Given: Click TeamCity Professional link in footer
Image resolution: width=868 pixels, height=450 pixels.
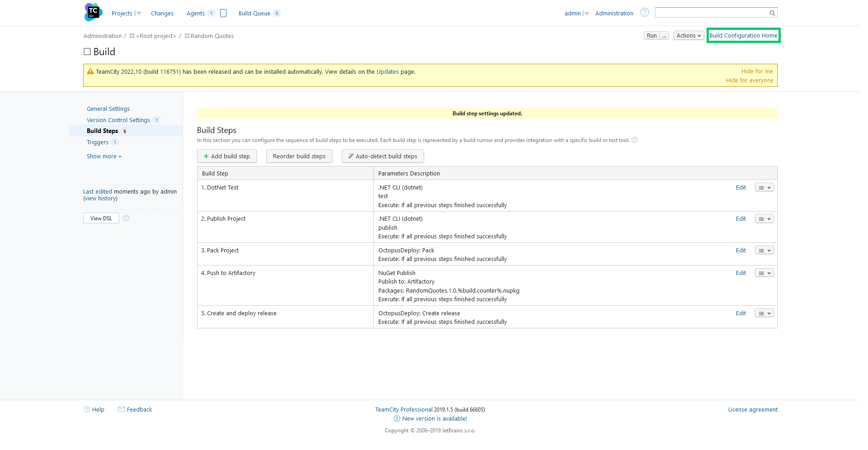Looking at the screenshot, I should (x=404, y=409).
